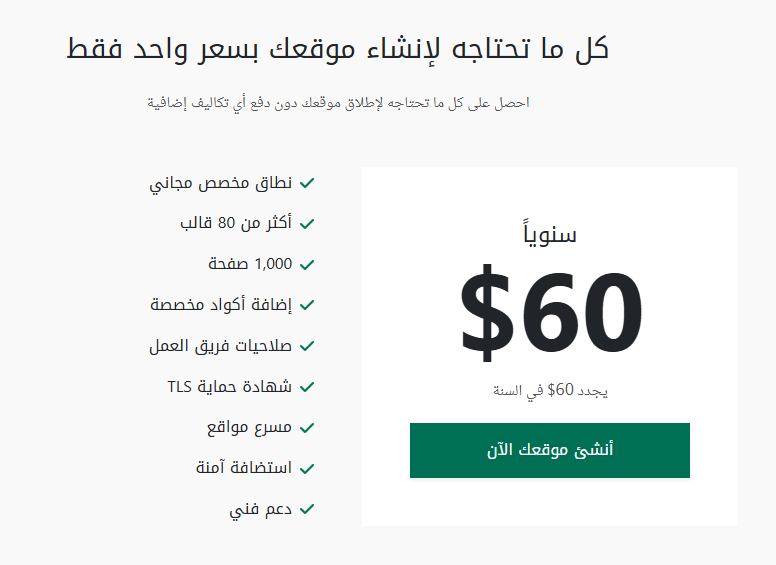Select the أكثر من 80 قالب feature text

coord(236,224)
